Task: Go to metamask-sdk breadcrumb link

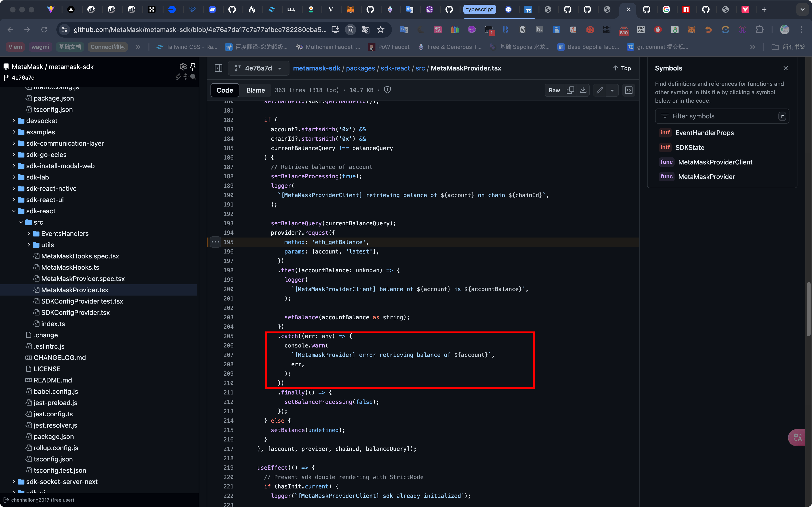Action: 316,68
